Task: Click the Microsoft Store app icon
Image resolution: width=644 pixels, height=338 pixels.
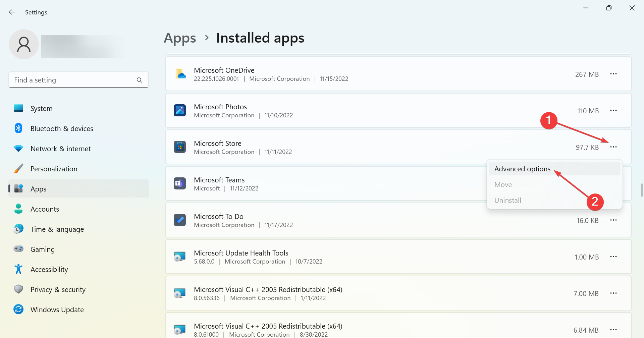Action: (x=180, y=147)
